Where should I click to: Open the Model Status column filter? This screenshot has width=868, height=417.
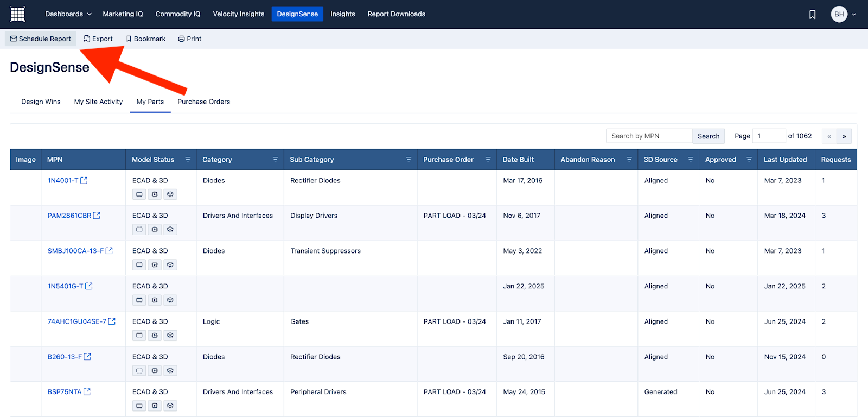(x=188, y=160)
